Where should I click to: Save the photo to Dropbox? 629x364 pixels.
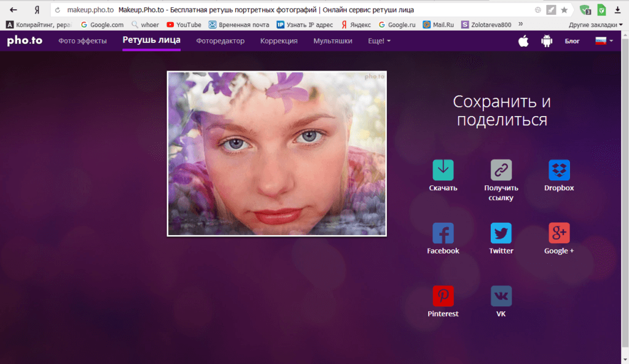pos(559,170)
